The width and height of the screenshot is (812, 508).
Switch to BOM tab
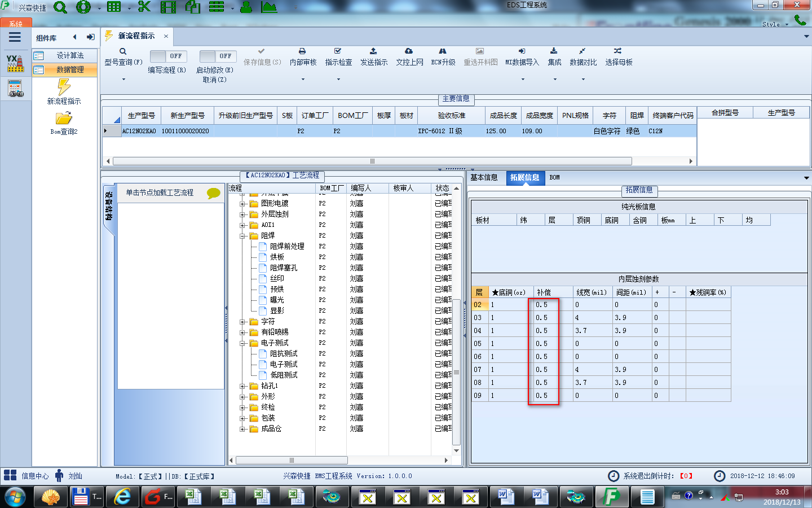555,177
